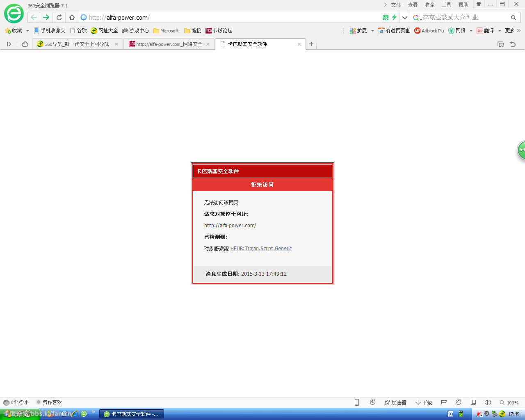The image size is (525, 420).
Task: Restore closed tab with undo icon
Action: click(x=513, y=44)
